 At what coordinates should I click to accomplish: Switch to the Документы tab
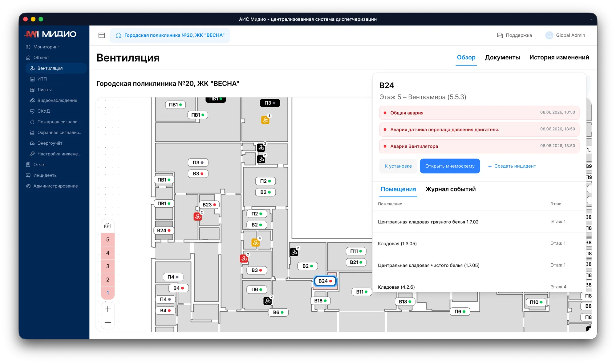tap(502, 58)
